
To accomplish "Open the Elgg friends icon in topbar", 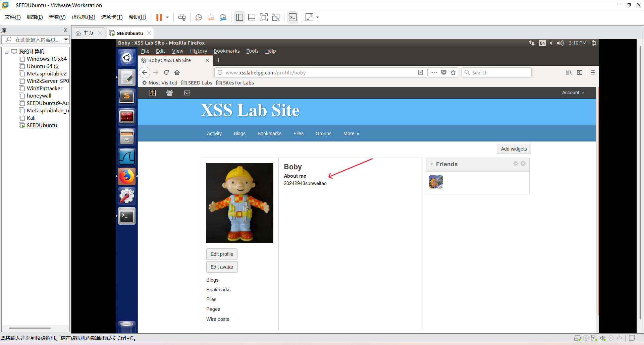I will click(170, 93).
